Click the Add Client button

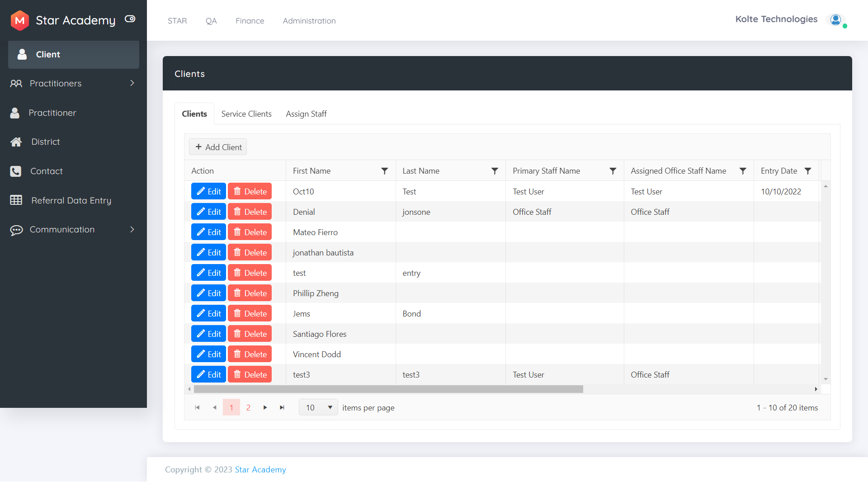(x=218, y=147)
